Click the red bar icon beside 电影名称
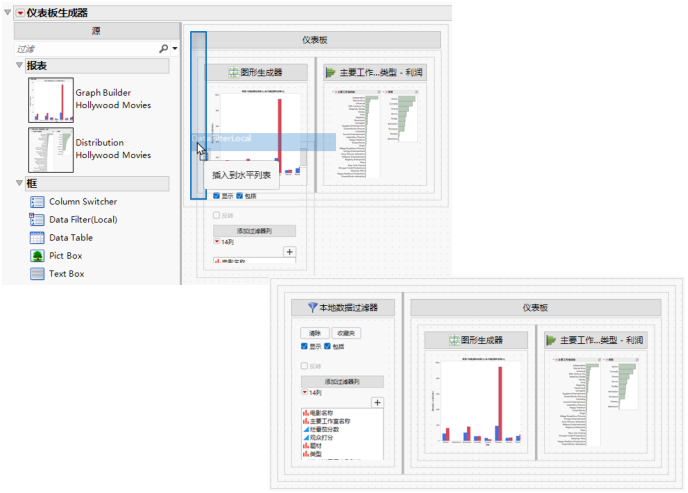Screen dimensions: 688x493 pos(305,413)
